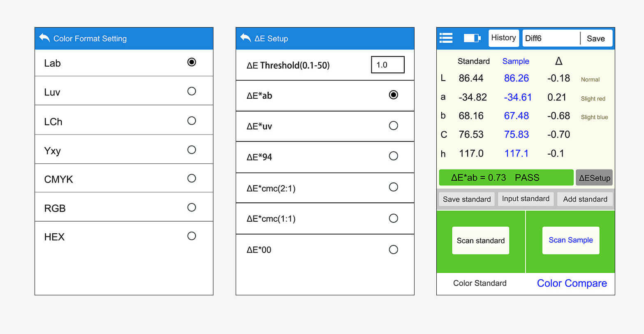Screen dimensions: 644x334
Task: Click the sample a value -34.61
Action: pos(518,97)
